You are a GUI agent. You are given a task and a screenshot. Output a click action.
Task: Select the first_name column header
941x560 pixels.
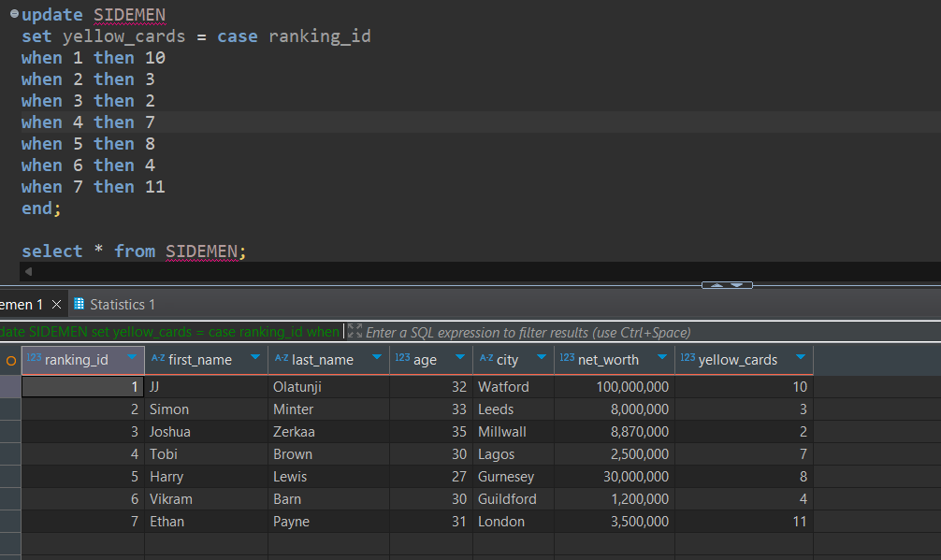point(207,360)
